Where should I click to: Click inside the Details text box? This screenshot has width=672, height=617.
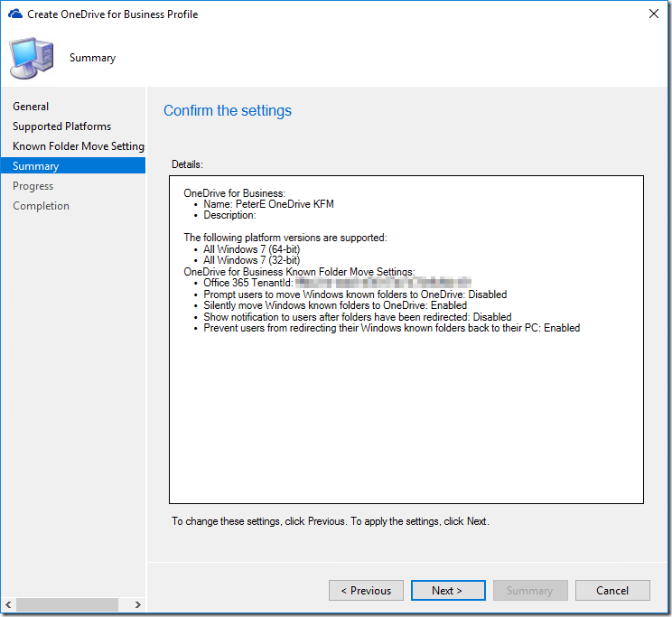tap(406, 416)
